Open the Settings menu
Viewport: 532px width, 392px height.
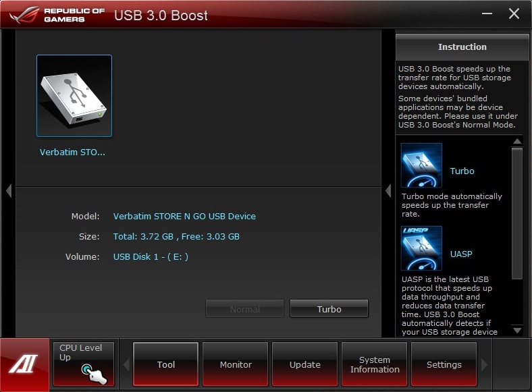tap(444, 364)
